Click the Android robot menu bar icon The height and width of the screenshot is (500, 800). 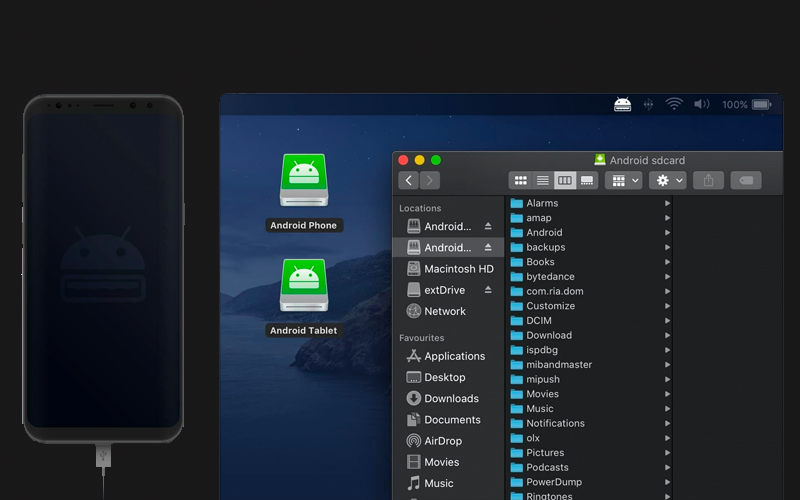[x=622, y=104]
